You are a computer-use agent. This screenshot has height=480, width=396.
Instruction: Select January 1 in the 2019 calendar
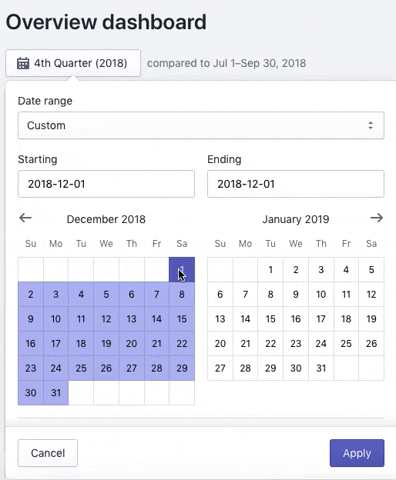tap(271, 270)
